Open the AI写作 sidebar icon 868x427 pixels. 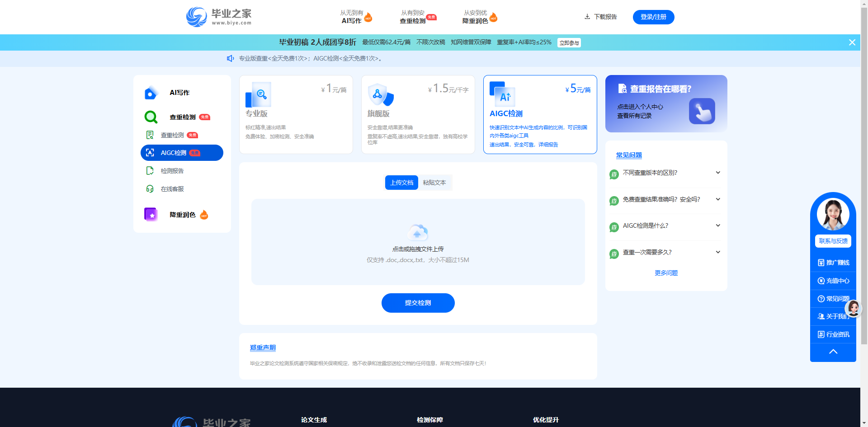[151, 93]
